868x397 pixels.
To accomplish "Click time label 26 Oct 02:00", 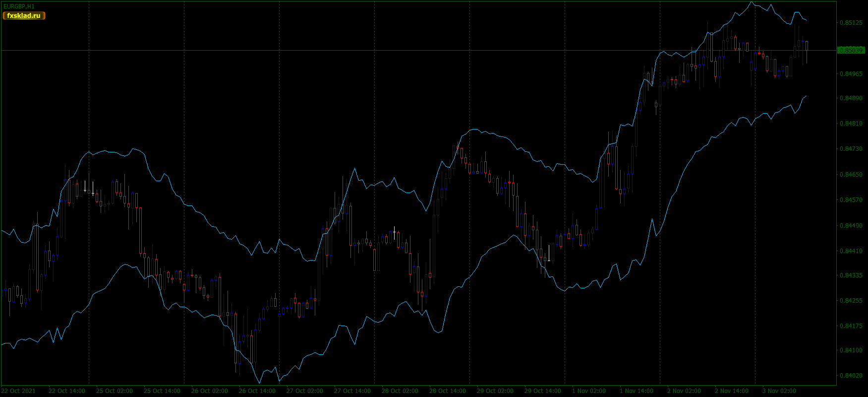I will (210, 391).
